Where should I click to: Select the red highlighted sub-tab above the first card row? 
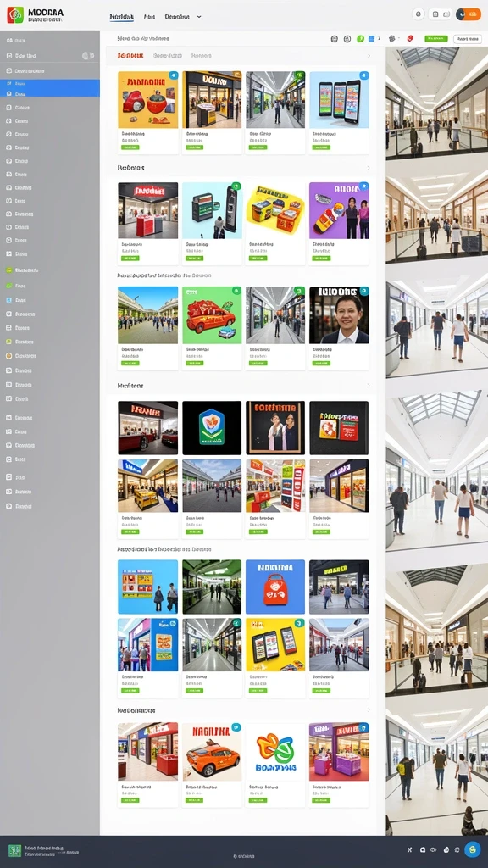(130, 56)
